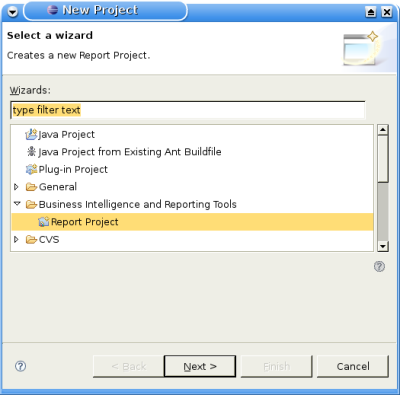Click the Business Intelligence folder icon
Viewport: 400px width, 395px height.
(x=31, y=204)
